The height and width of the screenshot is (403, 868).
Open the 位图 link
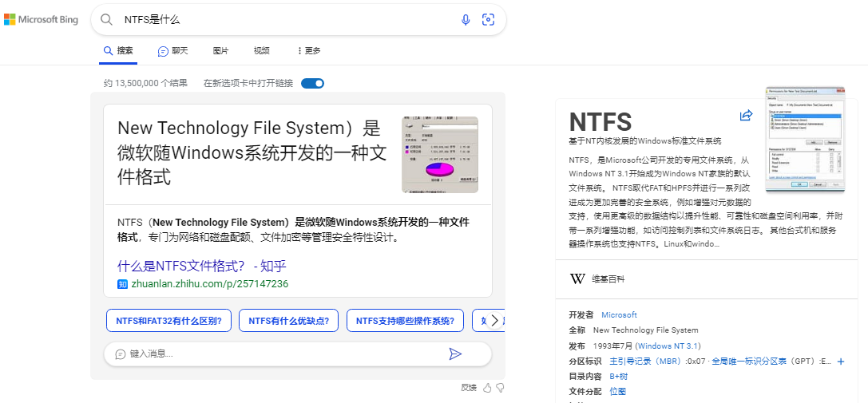point(618,392)
